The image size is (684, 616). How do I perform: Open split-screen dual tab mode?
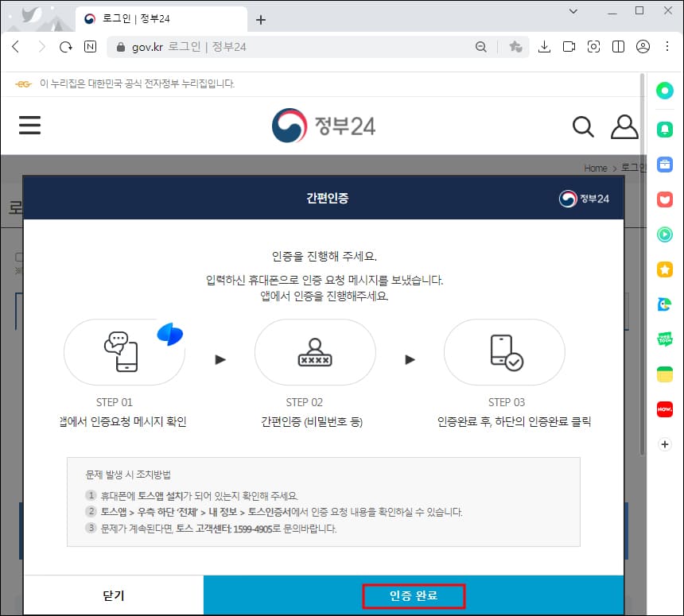pos(618,47)
